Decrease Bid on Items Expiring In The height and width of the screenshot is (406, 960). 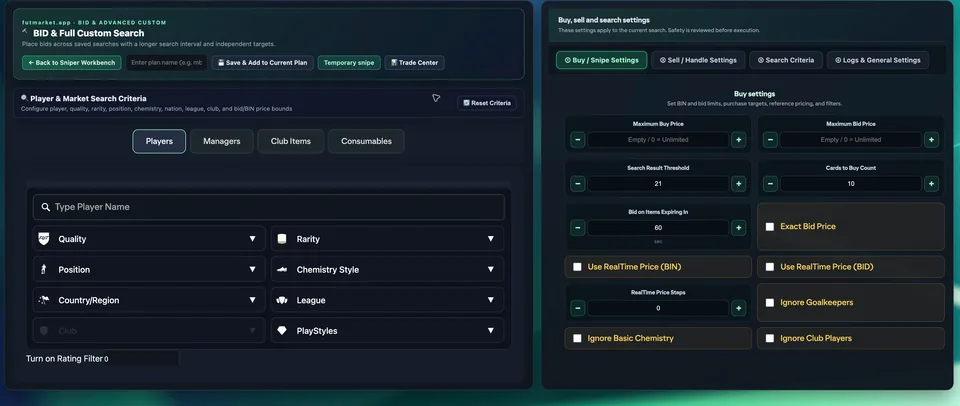coord(577,228)
